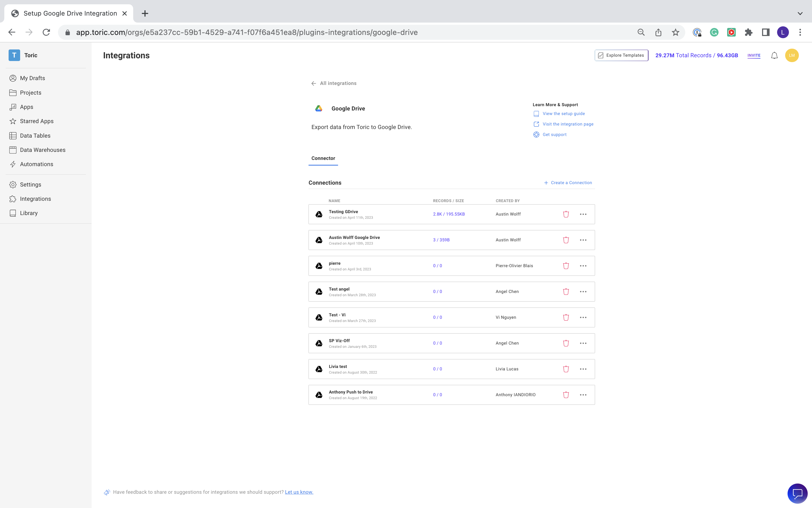Click the 3 / 359B records value
The height and width of the screenshot is (508, 812).
[x=441, y=240]
